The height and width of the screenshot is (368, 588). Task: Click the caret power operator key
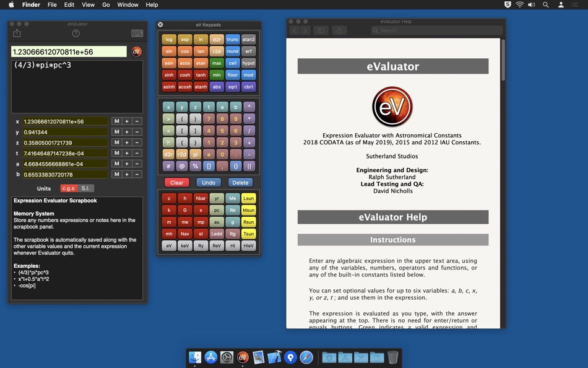pyautogui.click(x=249, y=107)
